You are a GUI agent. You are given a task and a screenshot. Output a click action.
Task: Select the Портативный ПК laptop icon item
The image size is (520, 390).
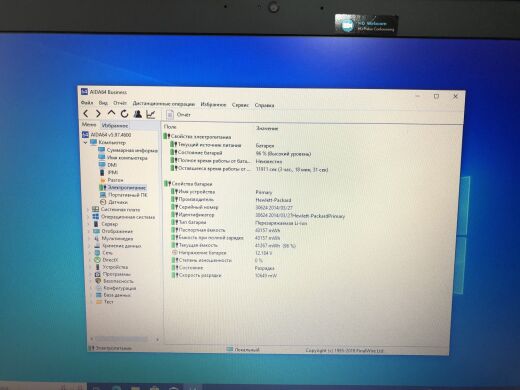[x=124, y=195]
